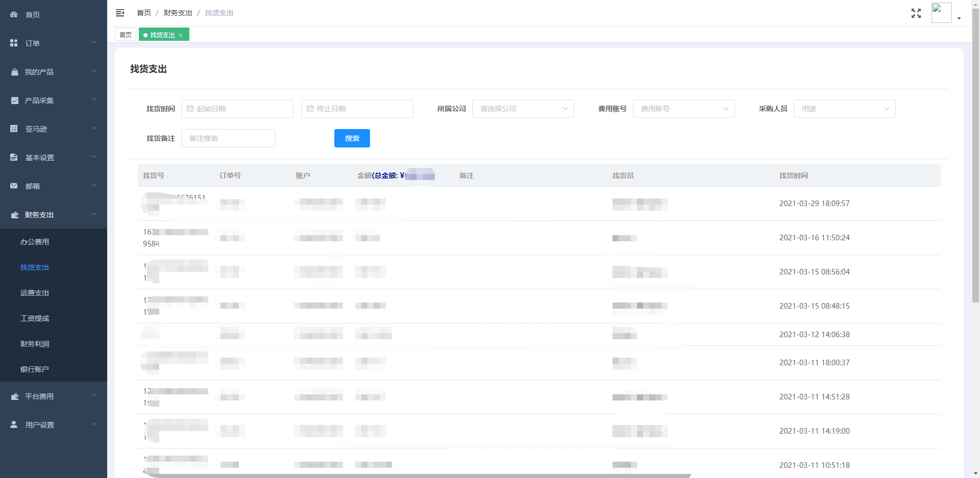Viewport: 980px width, 478px height.
Task: Click the blue 搜索 button
Action: tap(352, 138)
